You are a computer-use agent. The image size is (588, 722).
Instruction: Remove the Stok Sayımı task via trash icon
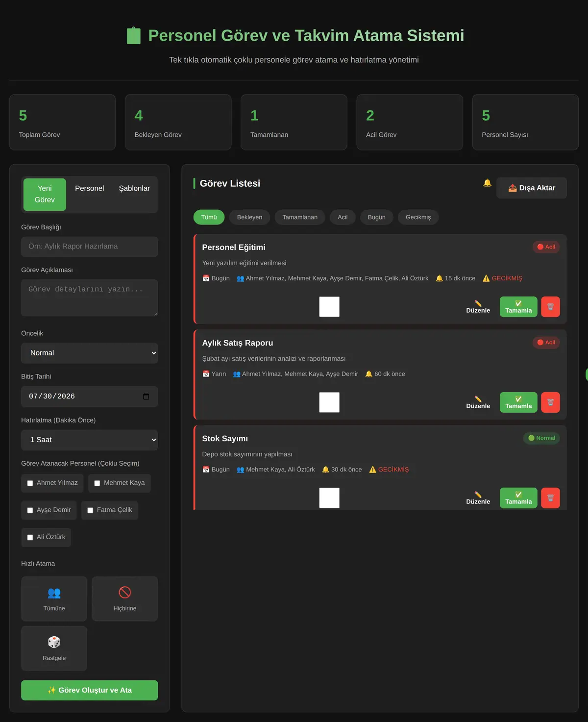point(550,498)
